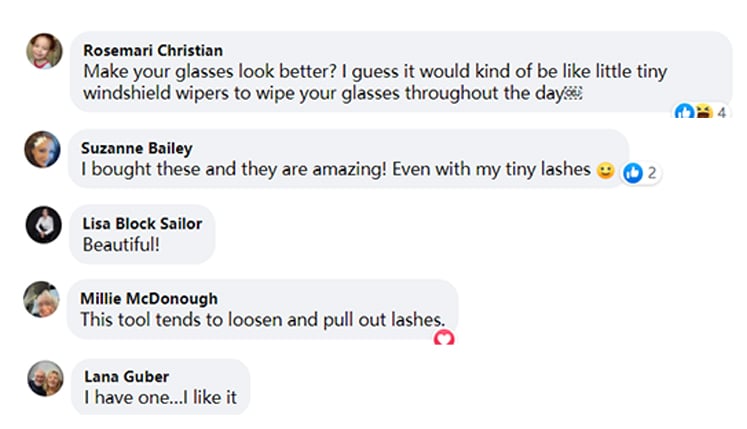Click the "Beautiful!" comment text
This screenshot has width=747, height=429.
click(x=121, y=244)
